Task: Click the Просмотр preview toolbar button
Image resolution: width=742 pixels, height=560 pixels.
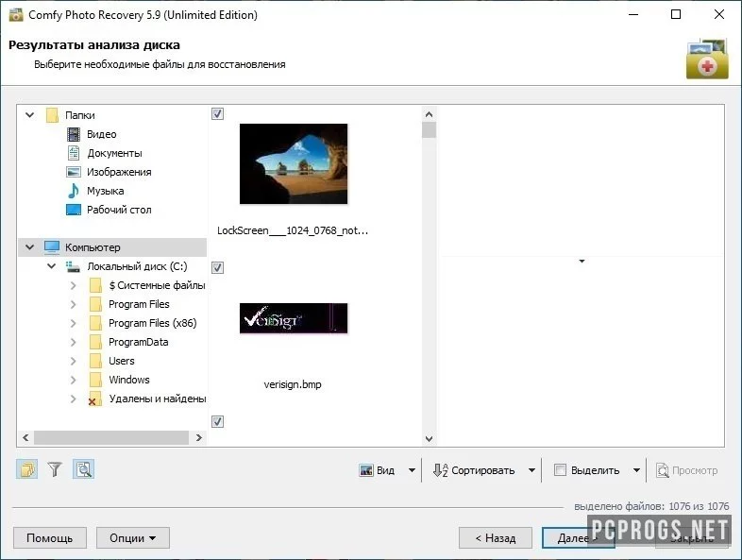Action: (x=686, y=470)
